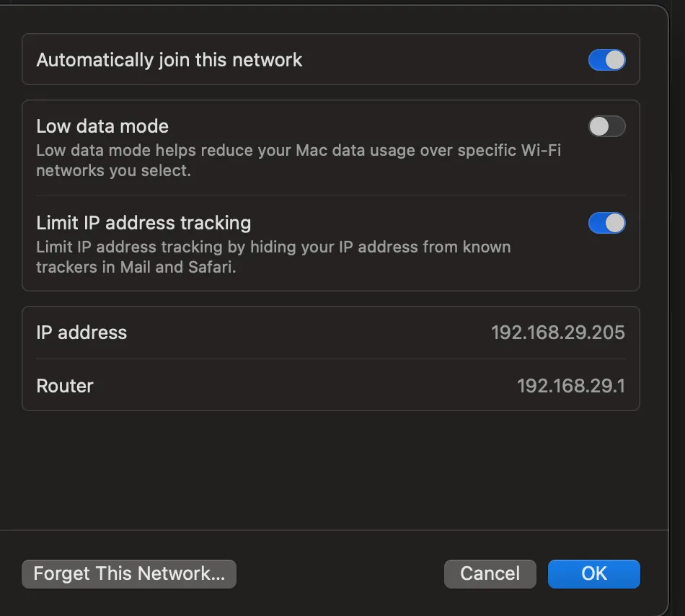Click the blank space between Forget and Cancel buttons
The width and height of the screenshot is (685, 616).
tap(340, 574)
